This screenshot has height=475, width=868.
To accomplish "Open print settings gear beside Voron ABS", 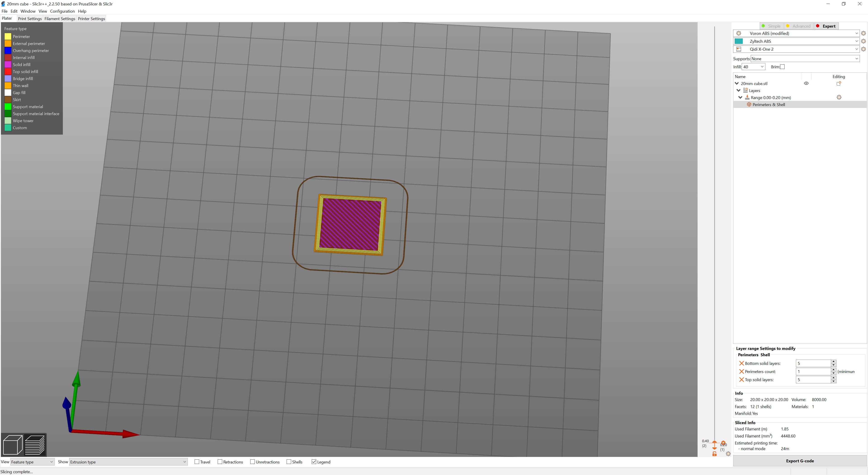I will click(x=863, y=33).
